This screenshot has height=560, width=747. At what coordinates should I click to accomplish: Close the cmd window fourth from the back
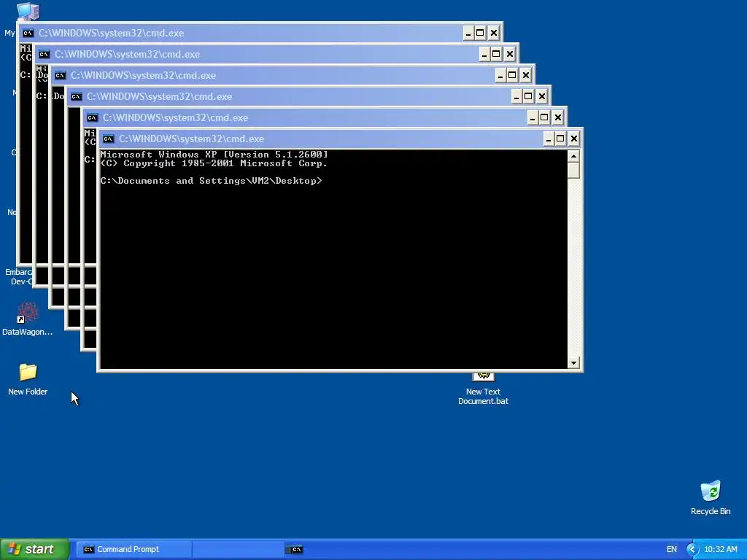point(542,97)
